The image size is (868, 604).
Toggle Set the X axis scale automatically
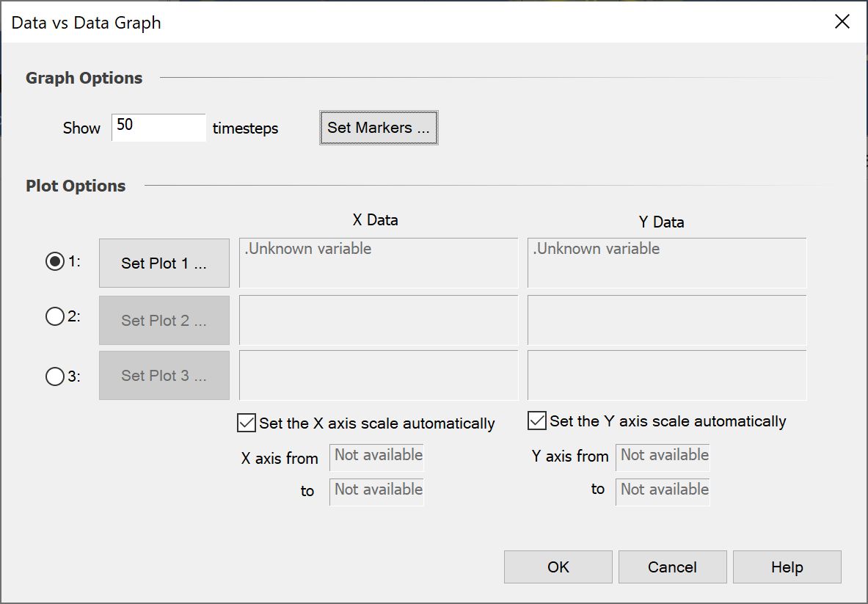(x=247, y=423)
